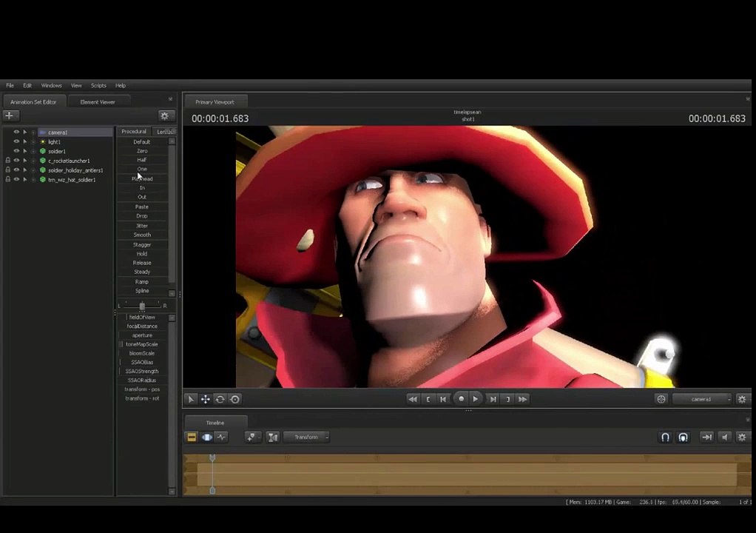Open the viewport settings gear
Image resolution: width=756 pixels, height=533 pixels.
tap(742, 399)
